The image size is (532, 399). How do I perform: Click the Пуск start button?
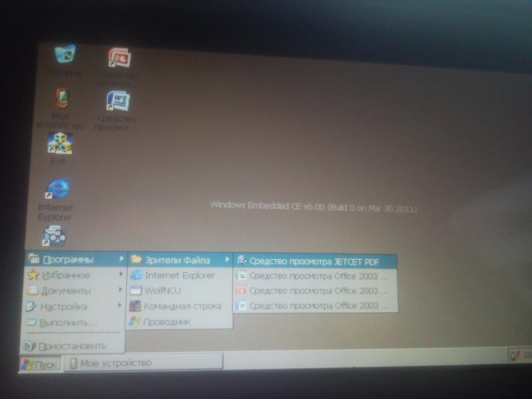point(40,364)
